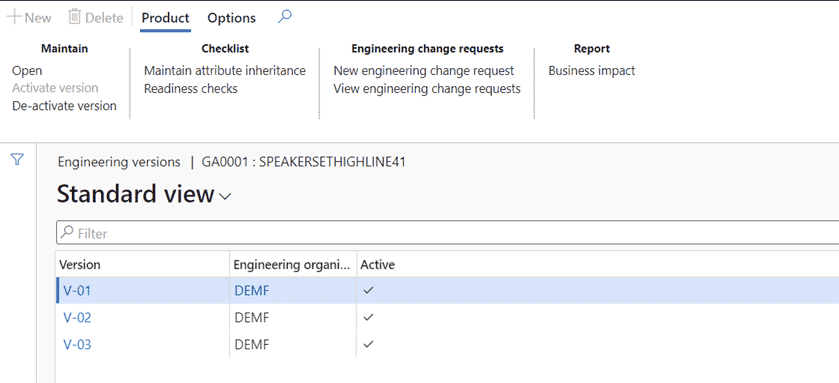Select the DEMF cell in V-03 row

click(293, 344)
